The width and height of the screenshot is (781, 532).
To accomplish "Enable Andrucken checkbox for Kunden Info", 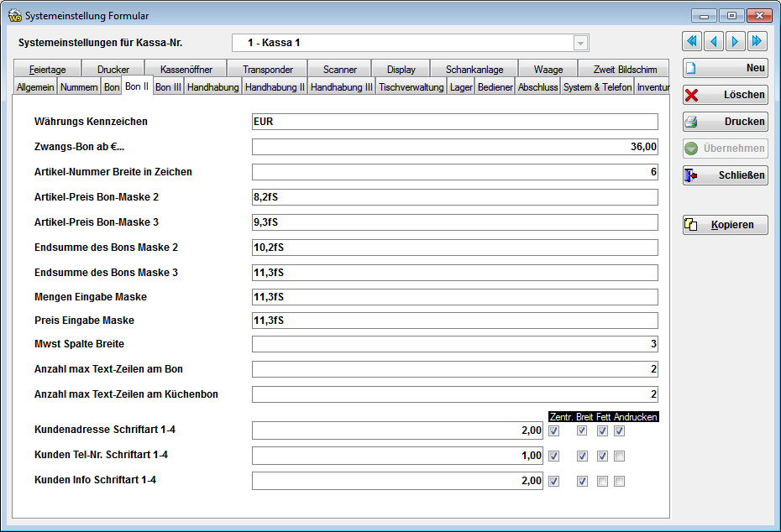I will (x=619, y=482).
